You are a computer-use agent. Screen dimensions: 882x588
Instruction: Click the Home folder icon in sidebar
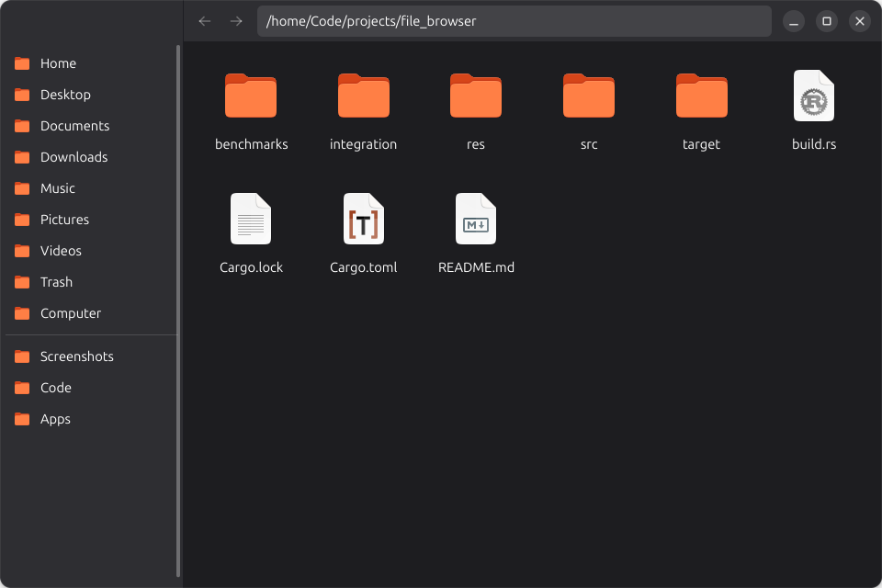pyautogui.click(x=22, y=63)
